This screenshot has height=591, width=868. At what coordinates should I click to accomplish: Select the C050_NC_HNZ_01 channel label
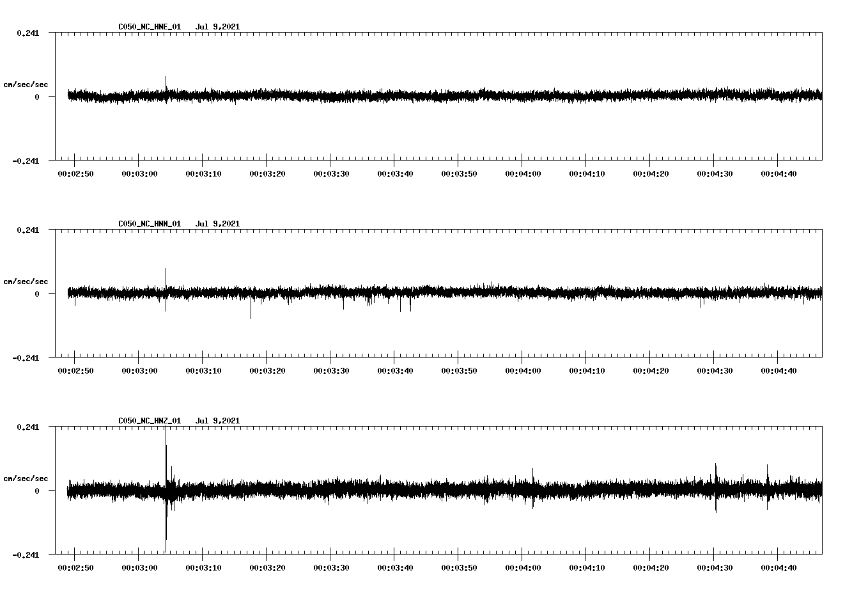click(x=148, y=421)
